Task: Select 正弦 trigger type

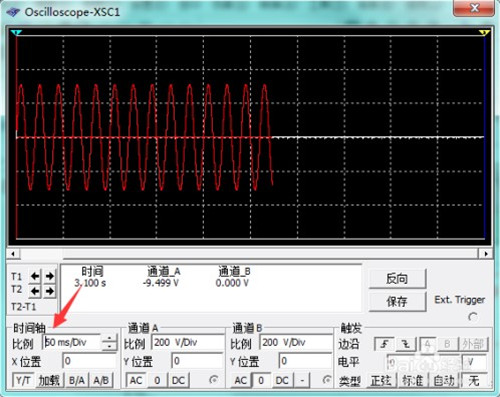Action: click(x=381, y=380)
